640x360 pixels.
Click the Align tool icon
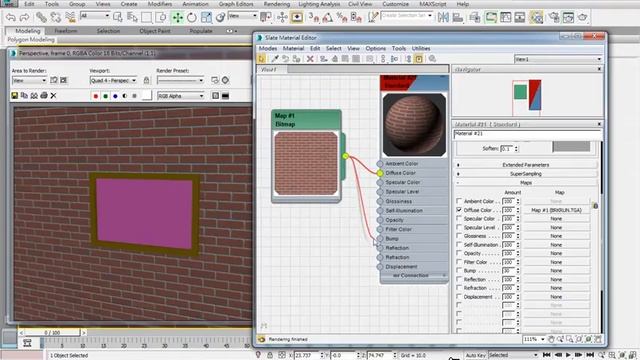pyautogui.click(x=458, y=17)
